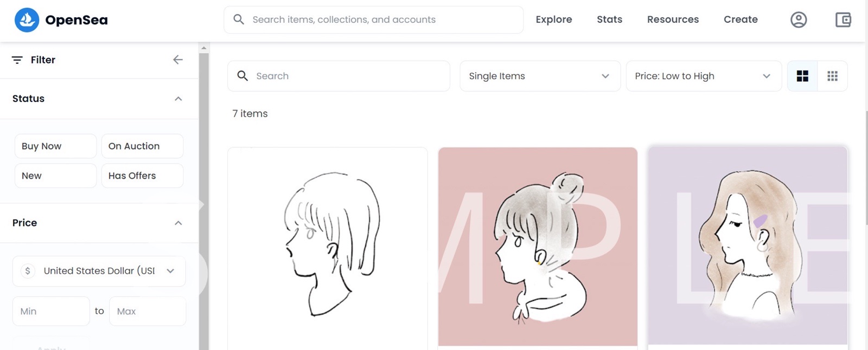This screenshot has height=350, width=868.
Task: Click the OpenSea ship logo
Action: point(27,20)
